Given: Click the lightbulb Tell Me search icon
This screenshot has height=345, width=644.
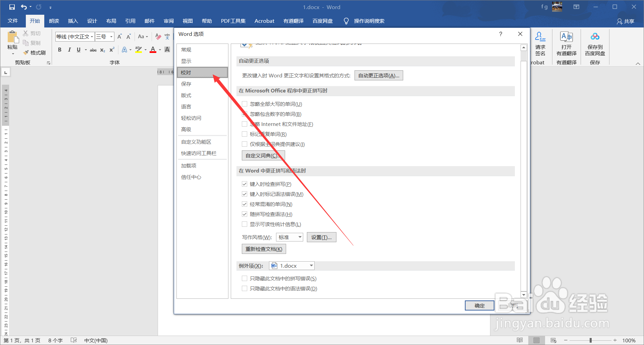Looking at the screenshot, I should pyautogui.click(x=346, y=21).
